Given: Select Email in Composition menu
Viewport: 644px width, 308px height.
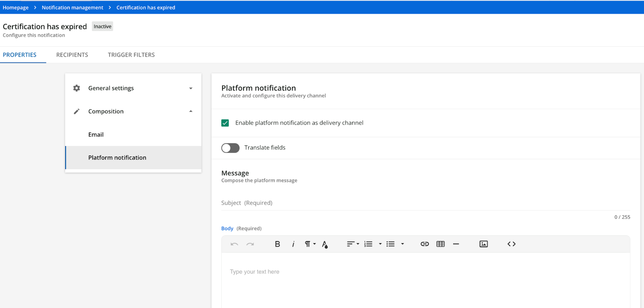Looking at the screenshot, I should coord(96,134).
